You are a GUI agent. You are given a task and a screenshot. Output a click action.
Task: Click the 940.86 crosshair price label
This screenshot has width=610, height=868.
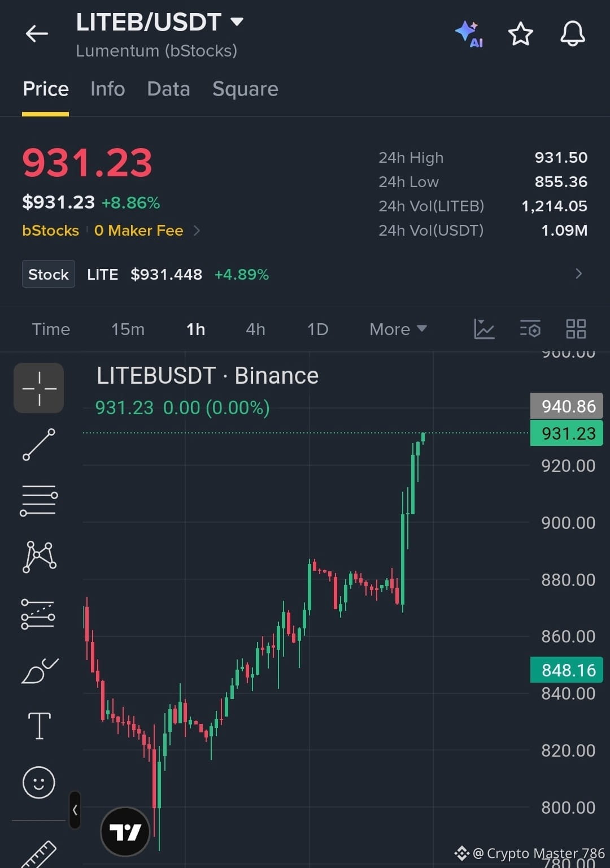(x=567, y=406)
